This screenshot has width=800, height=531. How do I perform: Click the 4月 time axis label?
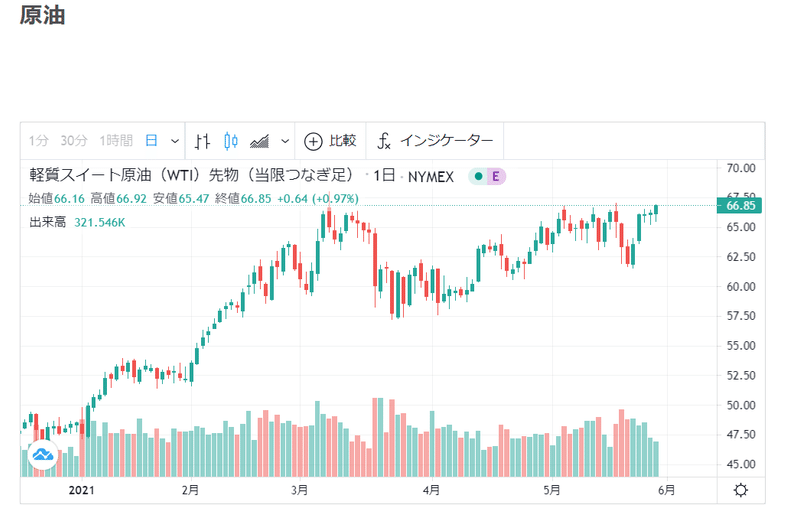tap(432, 490)
